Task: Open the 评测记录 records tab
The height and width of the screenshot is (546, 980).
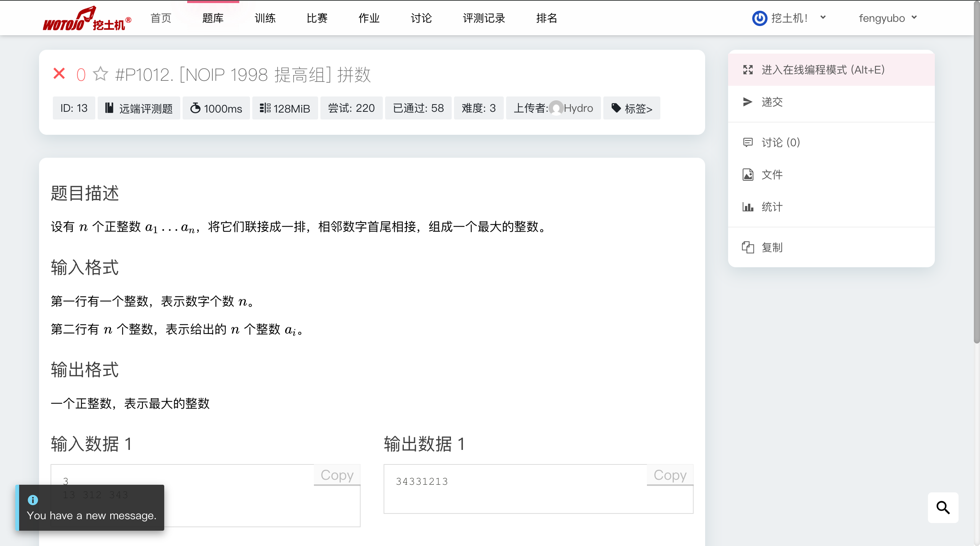Action: pos(484,18)
